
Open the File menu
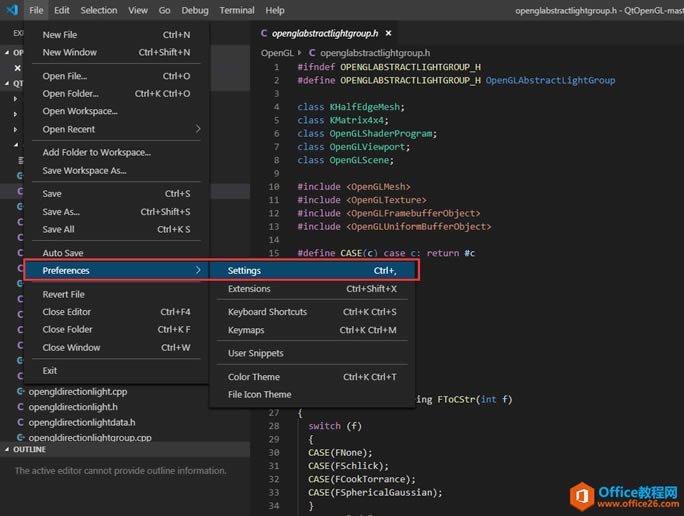[36, 10]
